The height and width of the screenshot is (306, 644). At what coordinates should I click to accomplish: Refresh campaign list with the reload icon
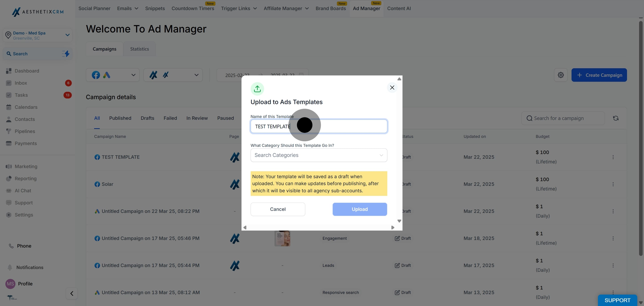616,118
